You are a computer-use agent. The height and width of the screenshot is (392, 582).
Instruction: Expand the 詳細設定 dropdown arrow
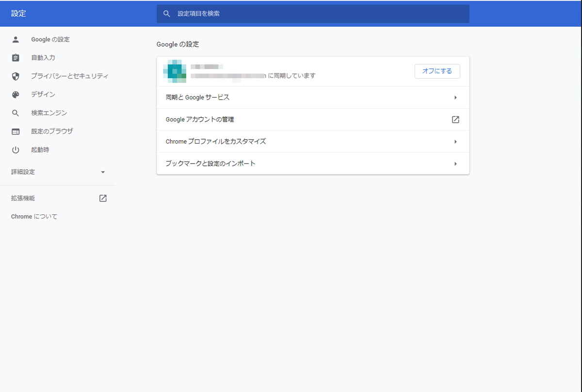pos(103,172)
